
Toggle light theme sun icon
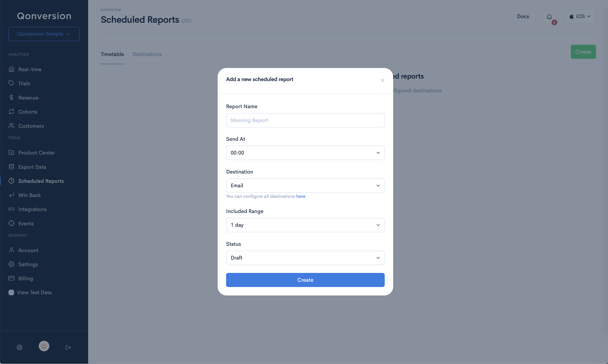tap(44, 346)
